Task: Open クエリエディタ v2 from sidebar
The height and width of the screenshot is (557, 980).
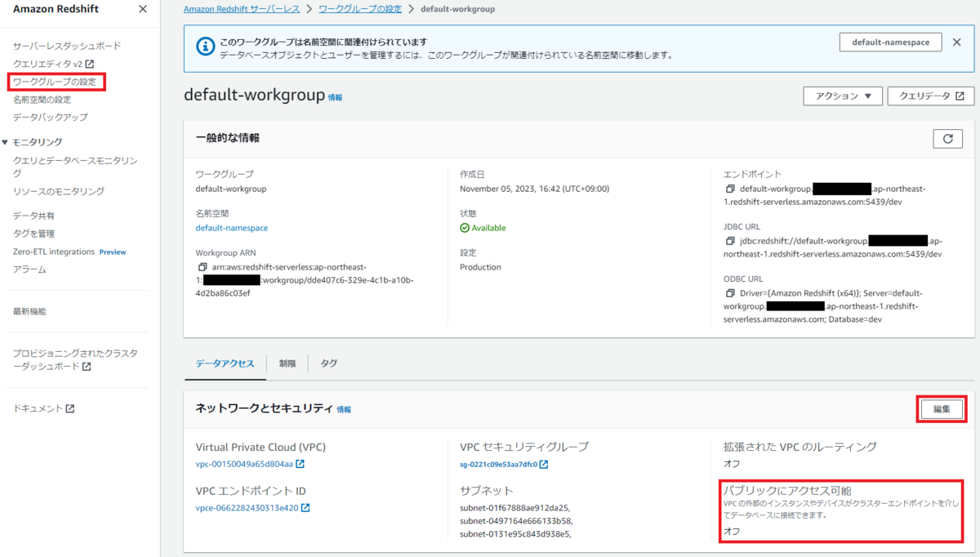Action: (x=48, y=64)
